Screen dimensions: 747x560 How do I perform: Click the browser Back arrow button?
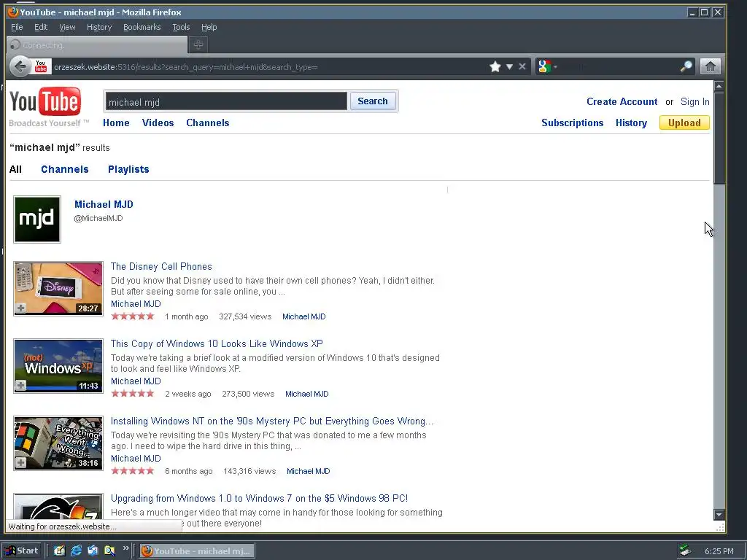coord(20,66)
